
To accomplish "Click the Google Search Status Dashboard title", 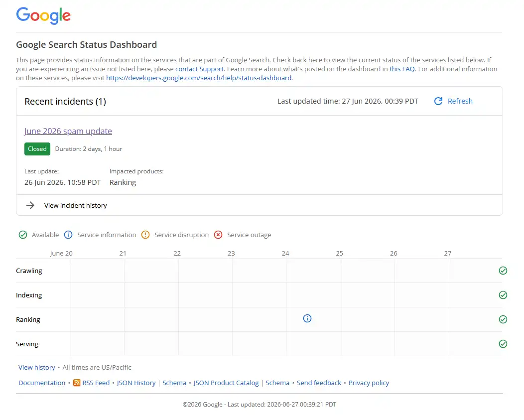I will point(86,44).
